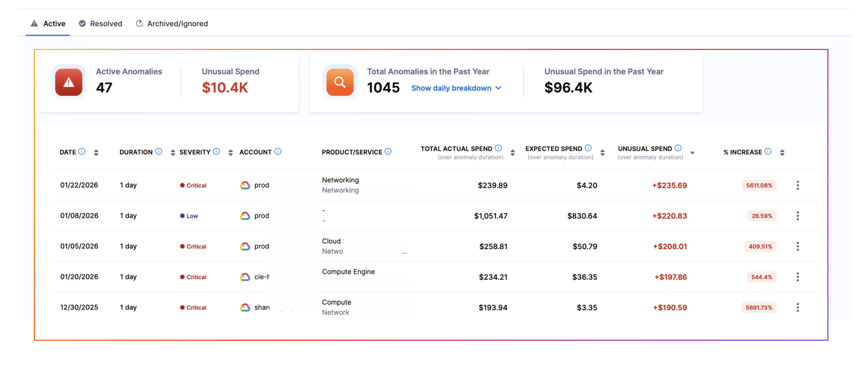Click Compute Engine anomaly row from 01/20/2026
The height and width of the screenshot is (376, 868).
point(348,272)
